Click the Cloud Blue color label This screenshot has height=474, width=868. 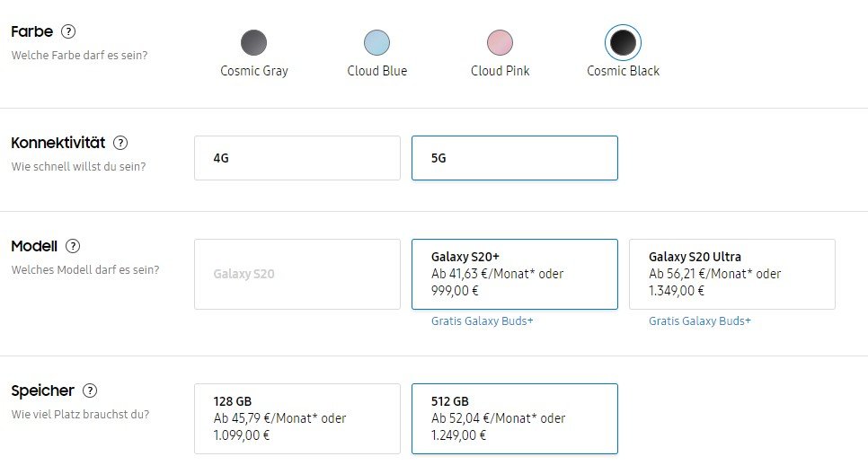pos(377,71)
